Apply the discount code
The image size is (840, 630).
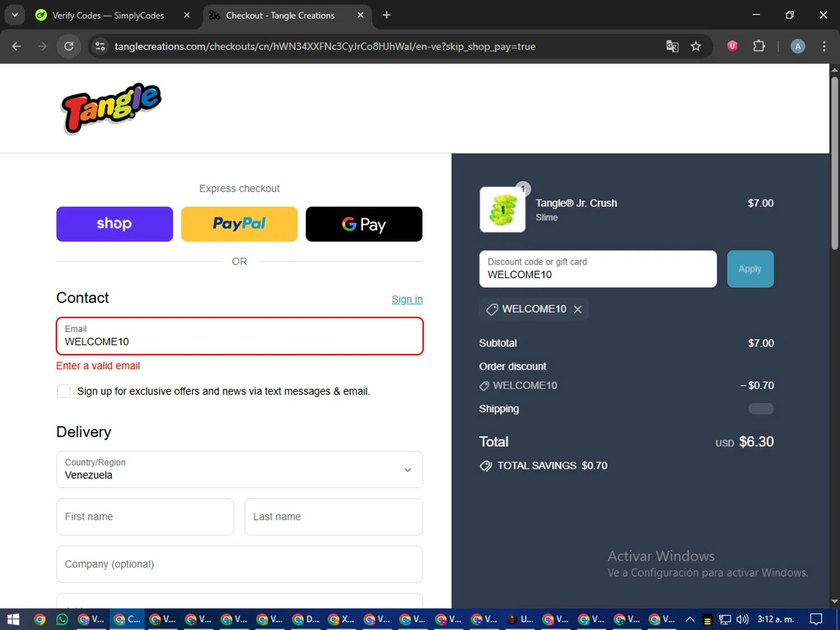coord(750,269)
